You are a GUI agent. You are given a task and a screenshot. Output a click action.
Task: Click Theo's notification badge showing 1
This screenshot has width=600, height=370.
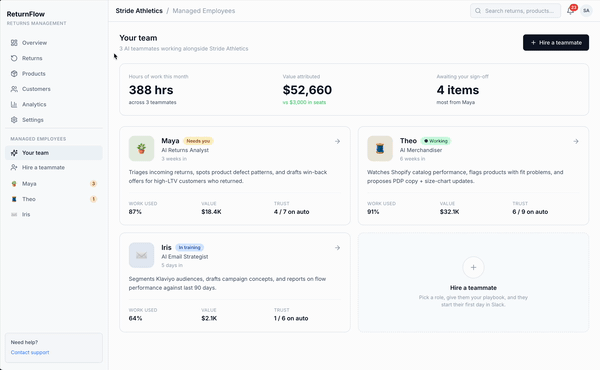point(93,199)
